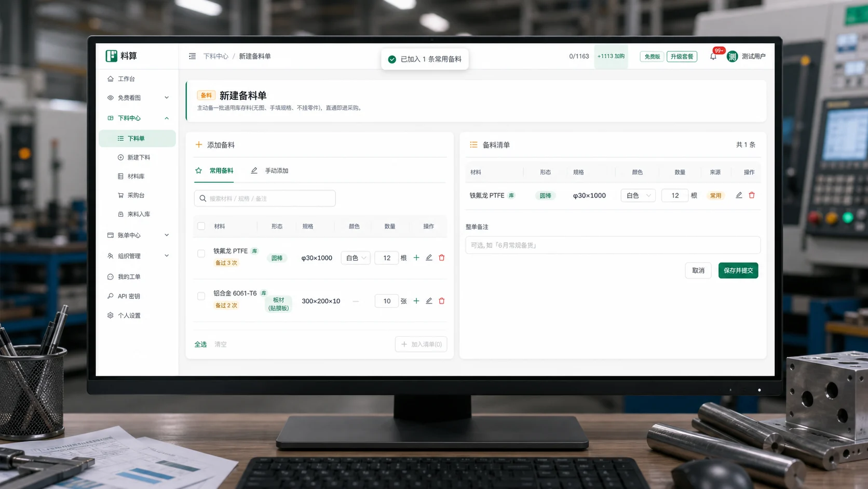Click the 个人设置 gear icon
The height and width of the screenshot is (489, 868).
tap(111, 315)
